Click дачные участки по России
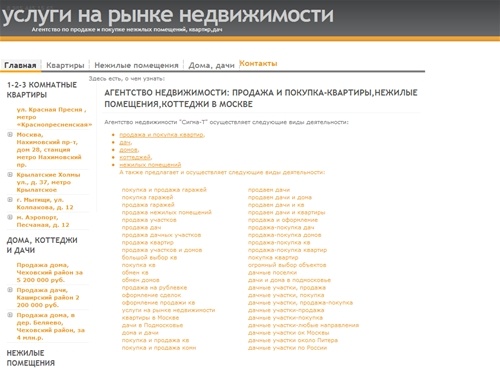Screen dimensions: 500x375 click(287, 348)
